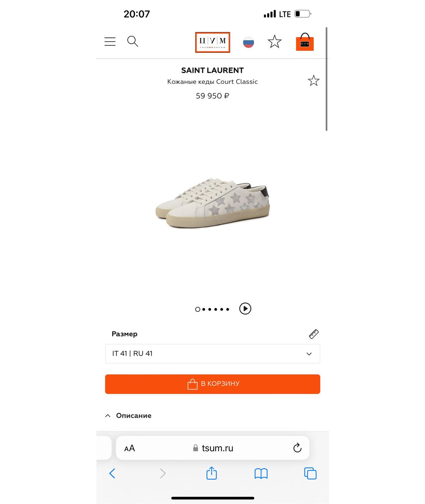Open Safari bookmarks
This screenshot has width=425, height=504.
point(261,473)
